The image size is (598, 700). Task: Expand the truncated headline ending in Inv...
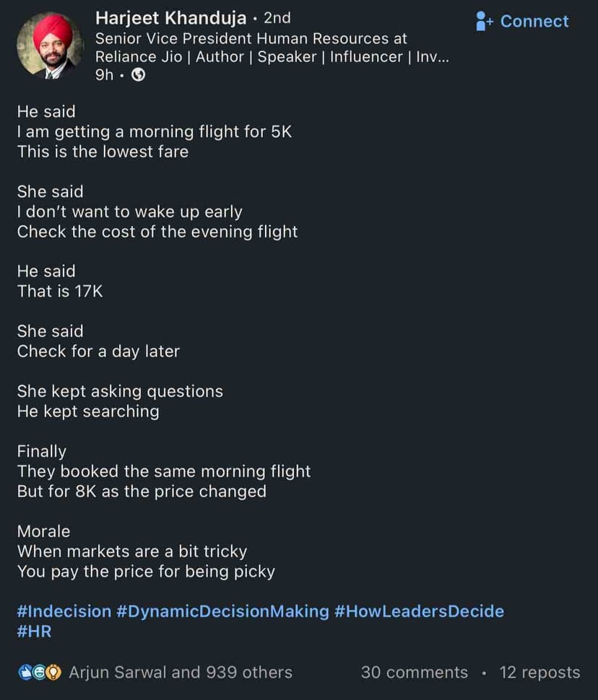point(432,57)
